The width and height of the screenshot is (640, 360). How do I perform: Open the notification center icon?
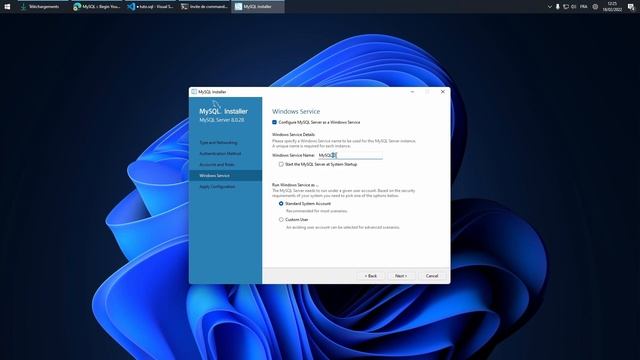point(631,7)
